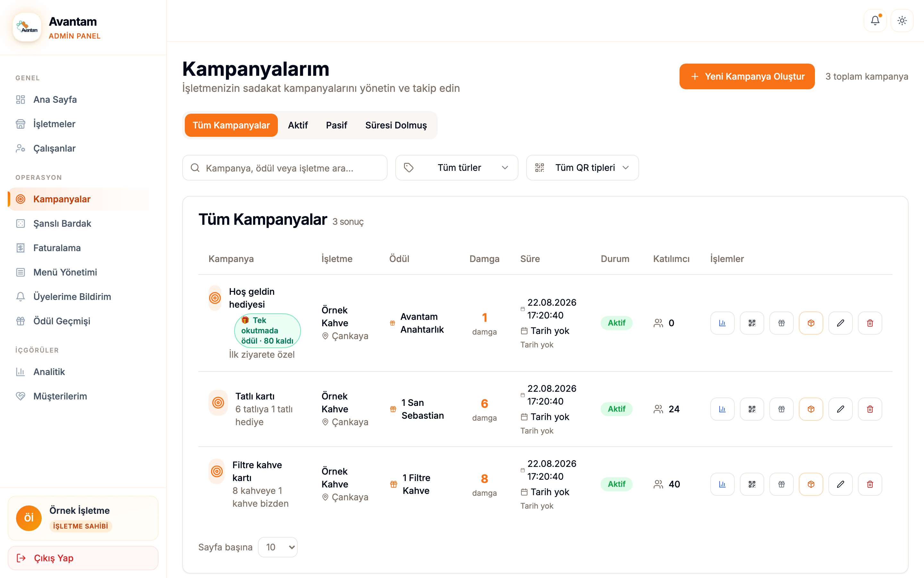Click Avantam Anahtarlık reward text
The image size is (924, 578).
coord(422,323)
